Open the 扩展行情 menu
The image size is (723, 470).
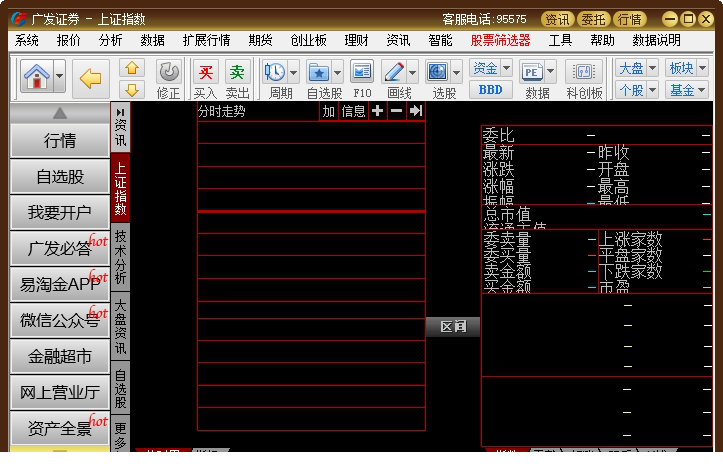click(207, 41)
